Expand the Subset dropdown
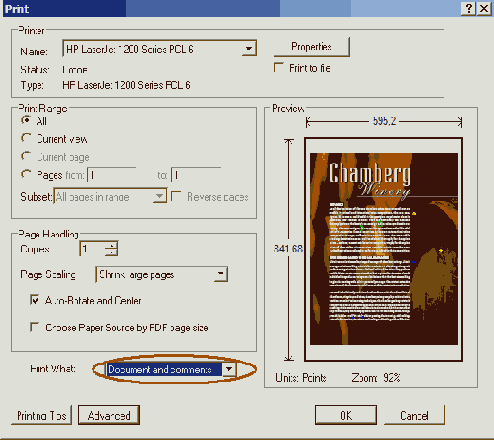494x440 pixels. click(x=160, y=196)
